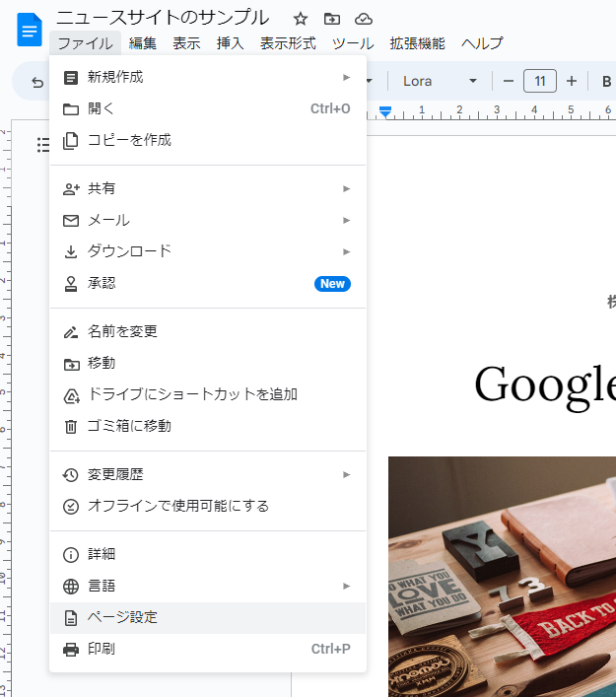Click the undo arrow in the toolbar

click(x=37, y=82)
